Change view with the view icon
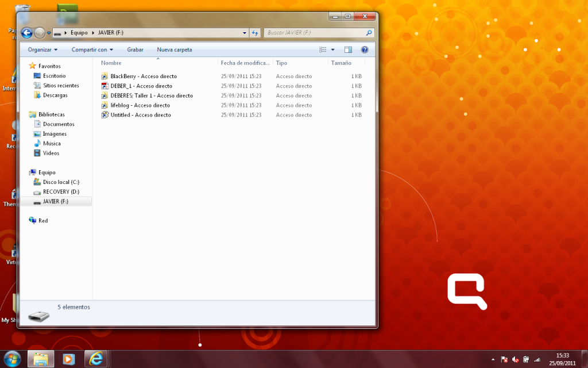The image size is (588, 368). (x=323, y=49)
